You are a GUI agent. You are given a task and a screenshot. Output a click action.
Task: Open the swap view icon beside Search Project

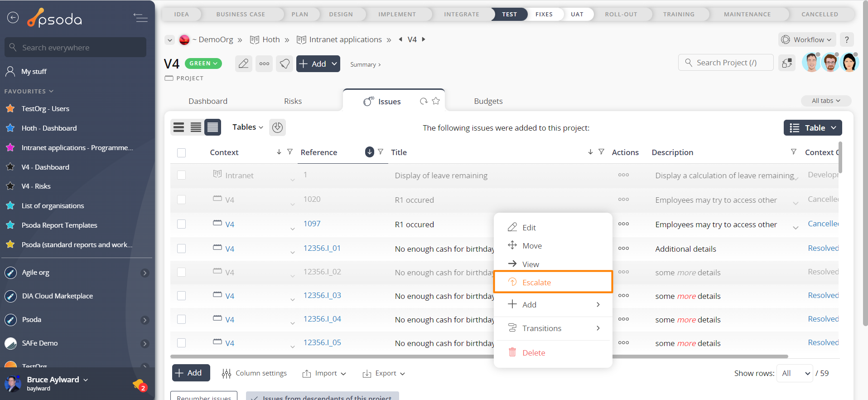(x=787, y=63)
